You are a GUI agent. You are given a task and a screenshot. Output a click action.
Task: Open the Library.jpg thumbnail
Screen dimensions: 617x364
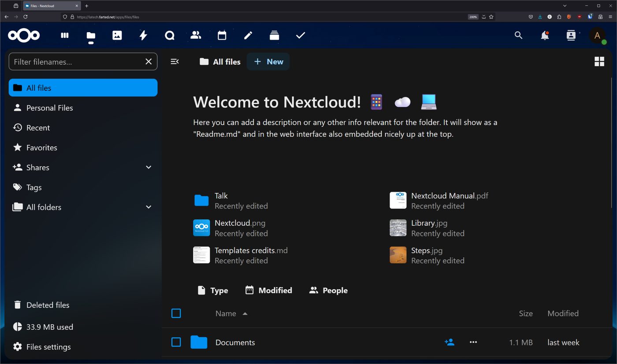pyautogui.click(x=398, y=228)
